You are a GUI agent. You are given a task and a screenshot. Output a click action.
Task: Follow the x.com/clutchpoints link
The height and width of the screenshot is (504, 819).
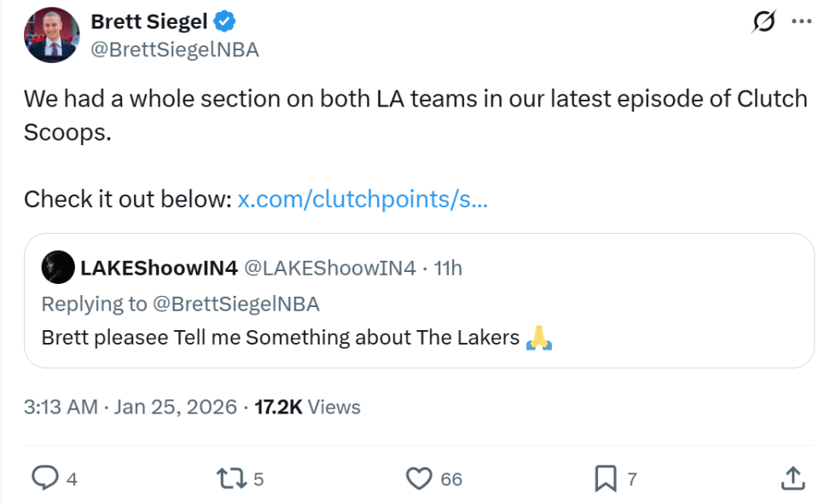pyautogui.click(x=363, y=200)
